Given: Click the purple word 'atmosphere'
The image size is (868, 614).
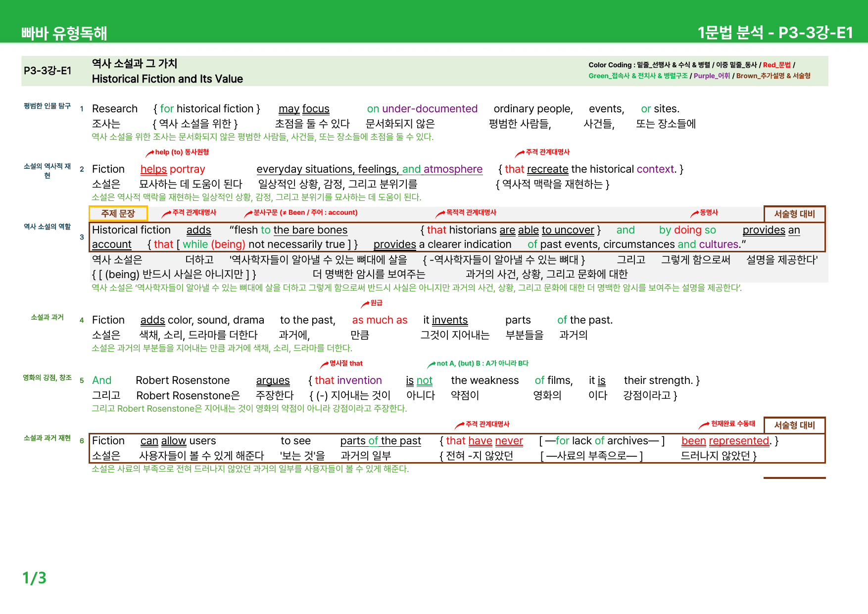Looking at the screenshot, I should [x=453, y=169].
